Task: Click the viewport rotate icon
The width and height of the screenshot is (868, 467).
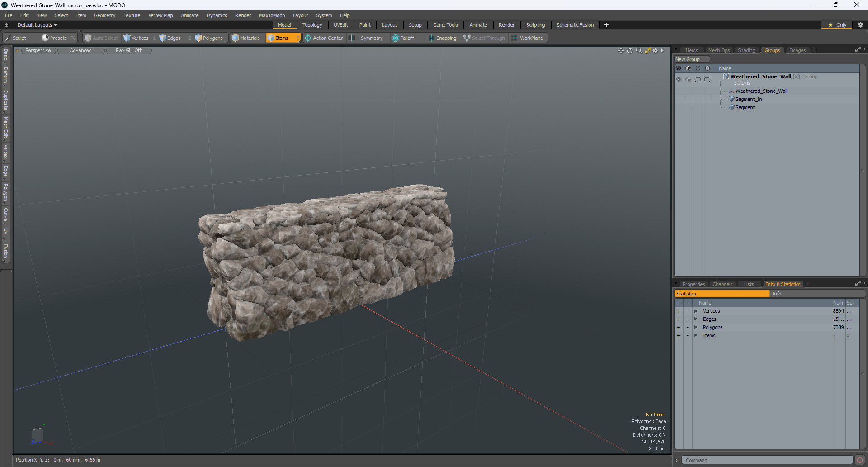Action: pos(630,51)
